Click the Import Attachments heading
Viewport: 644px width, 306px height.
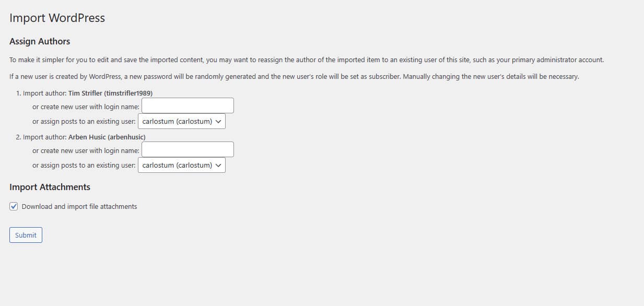tap(50, 187)
